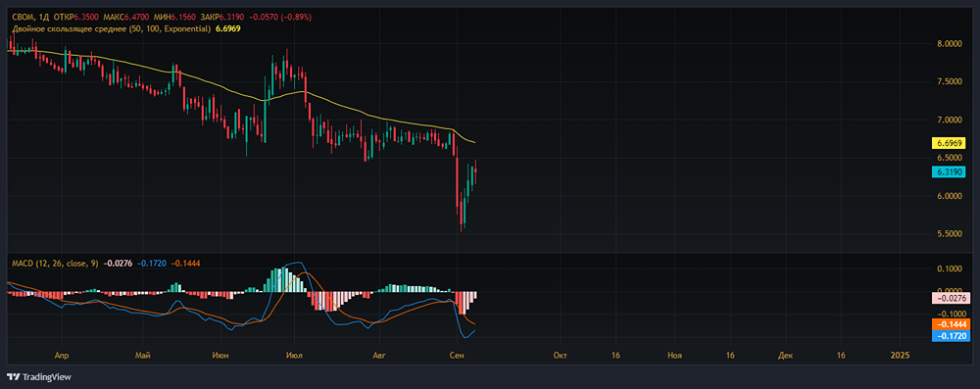Click the pink −0.0276 MACD axis label
Screen dimensions: 980x389
tap(951, 298)
